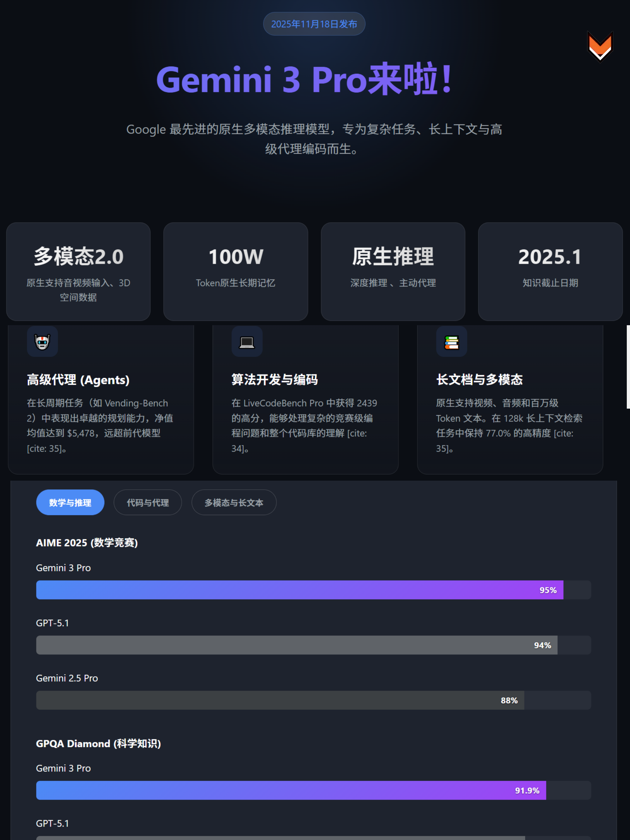This screenshot has width=630, height=840.
Task: Click the 2025年11月18日发布 badge
Action: [x=314, y=24]
